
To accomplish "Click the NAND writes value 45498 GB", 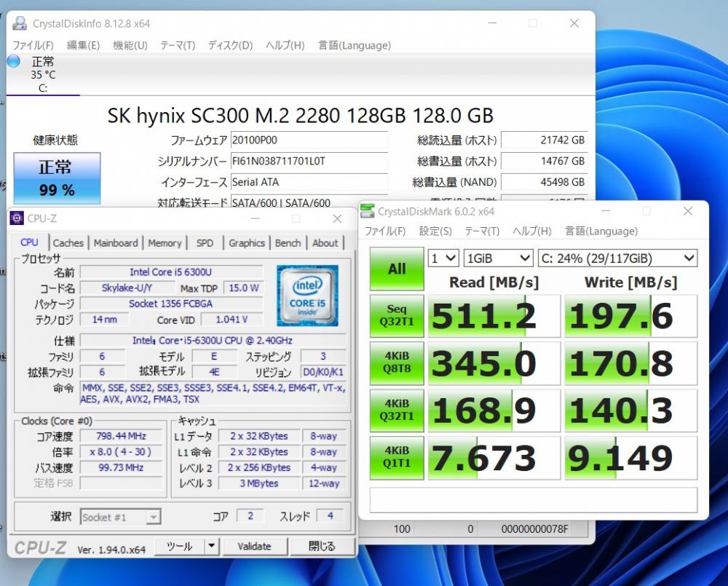I will pos(544,182).
